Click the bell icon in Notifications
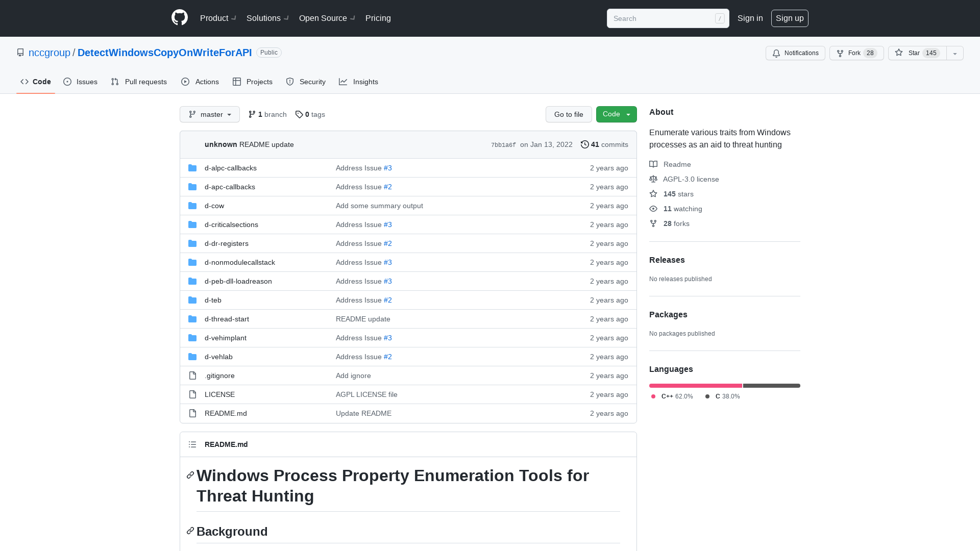The height and width of the screenshot is (551, 980). [776, 53]
